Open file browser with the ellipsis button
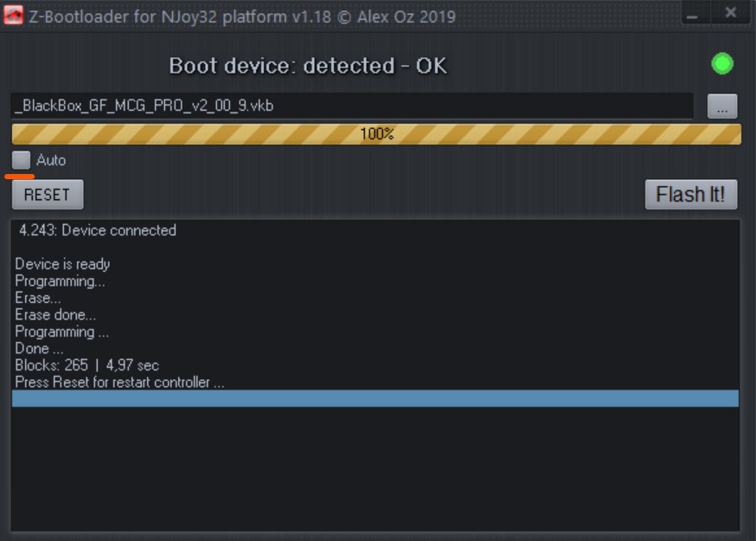756x541 pixels. coord(721,106)
